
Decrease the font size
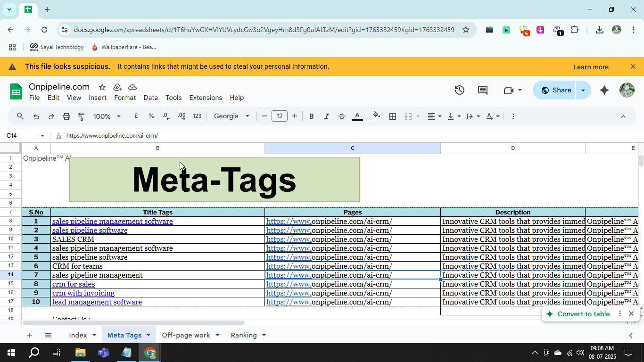[264, 116]
